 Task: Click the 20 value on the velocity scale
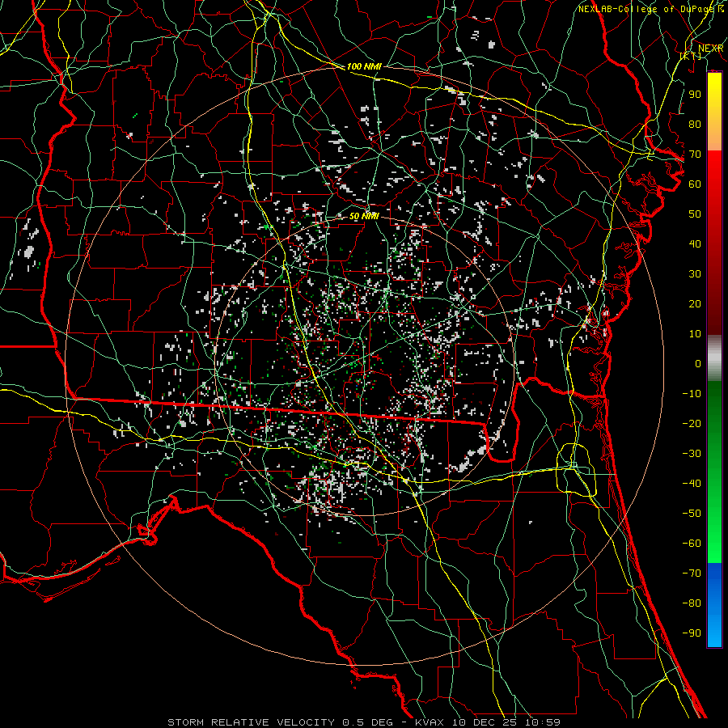tap(695, 303)
